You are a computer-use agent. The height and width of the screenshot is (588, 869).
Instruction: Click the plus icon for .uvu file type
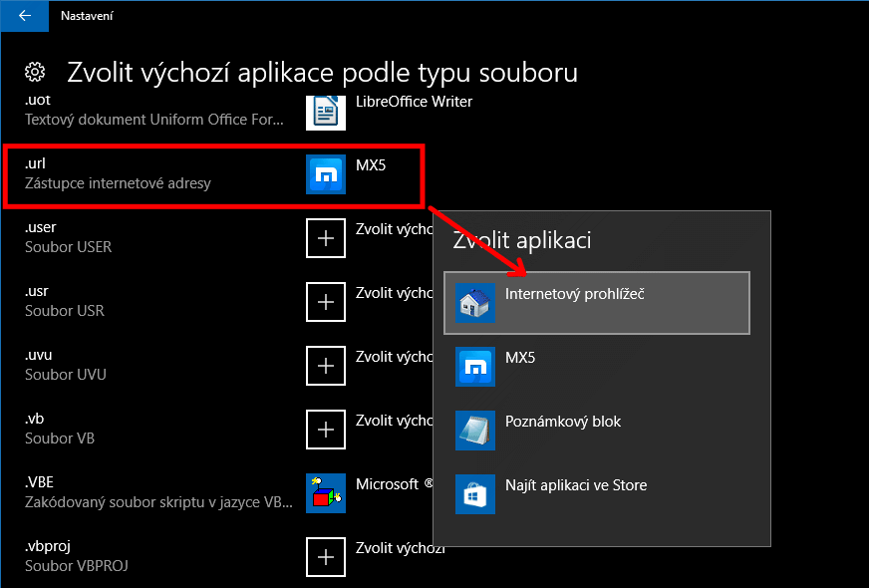click(x=325, y=366)
